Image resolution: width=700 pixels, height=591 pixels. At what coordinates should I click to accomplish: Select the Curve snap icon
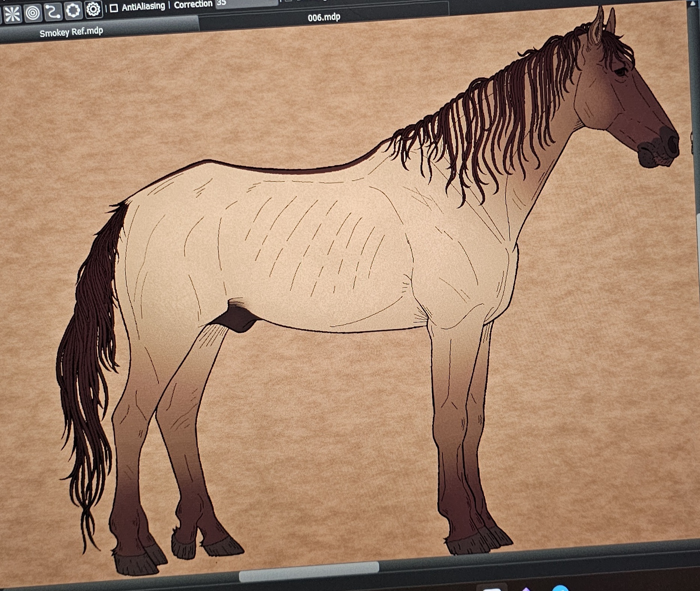[x=53, y=12]
